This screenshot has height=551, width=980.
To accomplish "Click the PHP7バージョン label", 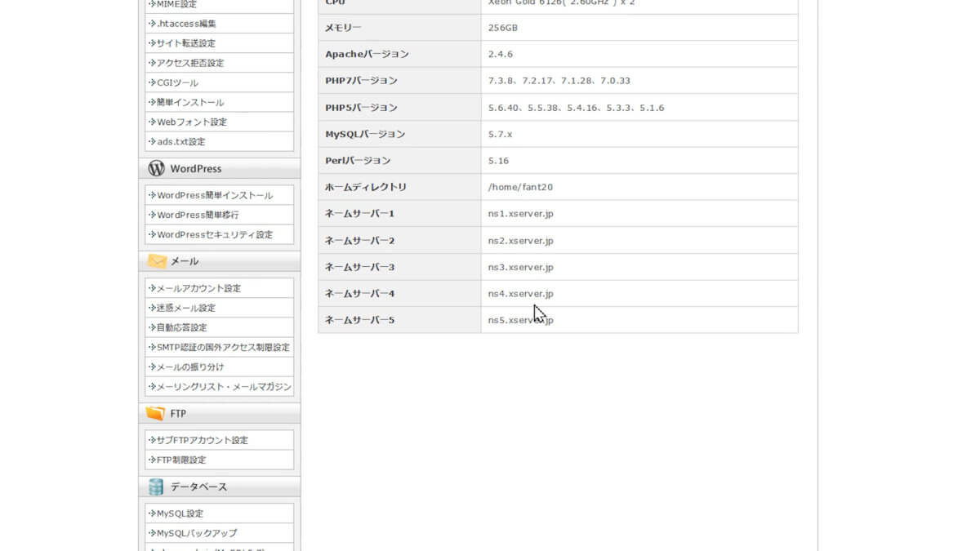I will coord(361,81).
